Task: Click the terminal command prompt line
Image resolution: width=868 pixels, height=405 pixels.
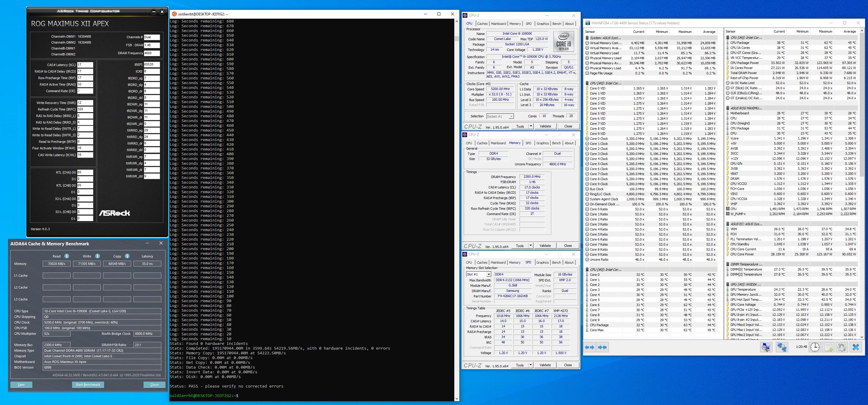Action: coord(204,396)
